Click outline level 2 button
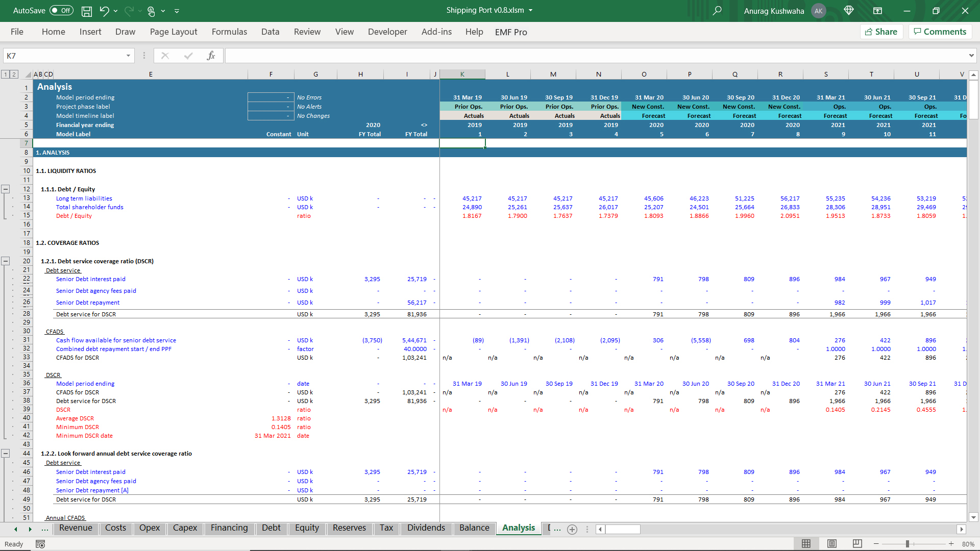This screenshot has width=980, height=551. 14,74
